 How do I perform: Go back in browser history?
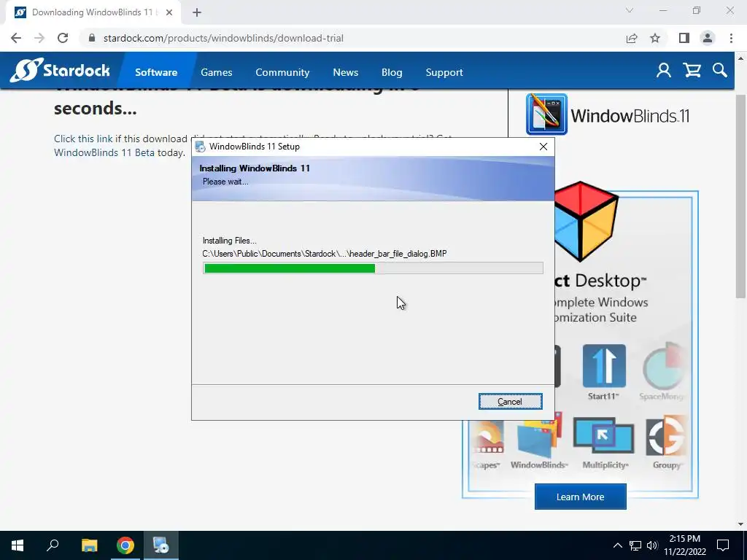(16, 38)
